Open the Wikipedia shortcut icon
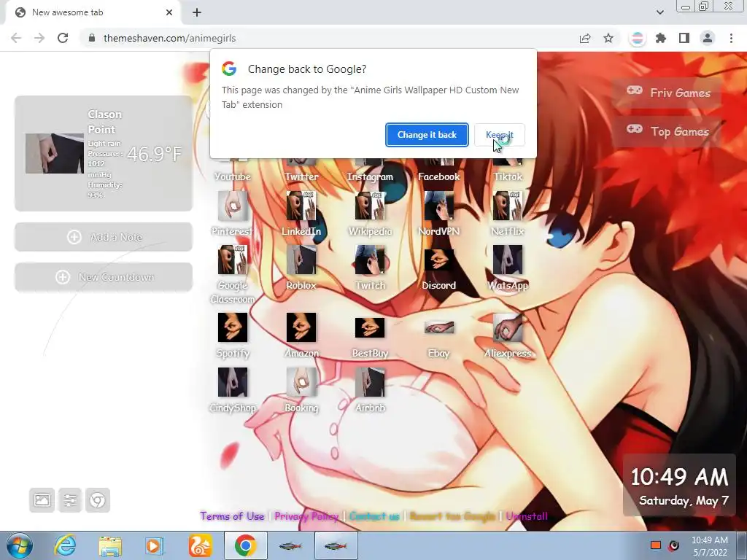The image size is (747, 560). click(x=370, y=206)
